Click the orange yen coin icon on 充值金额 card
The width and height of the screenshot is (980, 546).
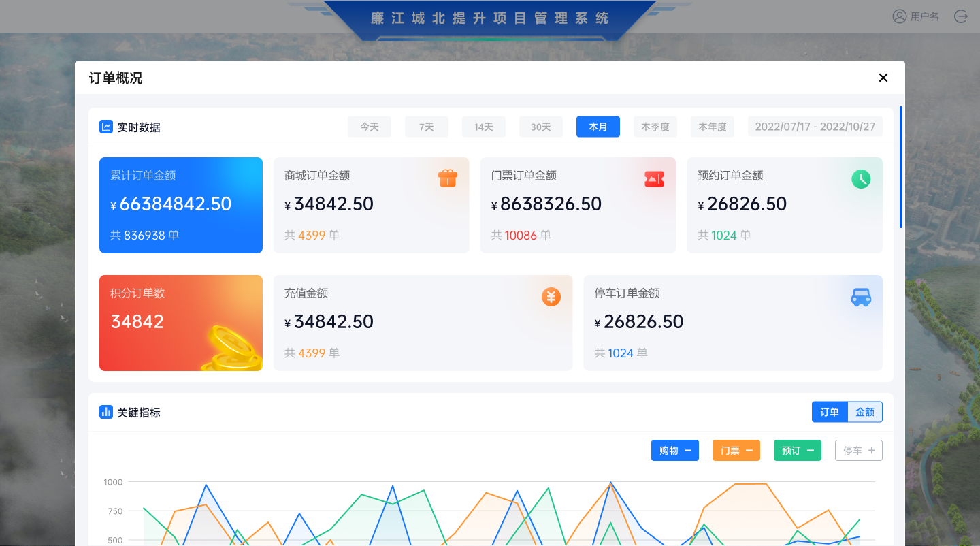[551, 297]
